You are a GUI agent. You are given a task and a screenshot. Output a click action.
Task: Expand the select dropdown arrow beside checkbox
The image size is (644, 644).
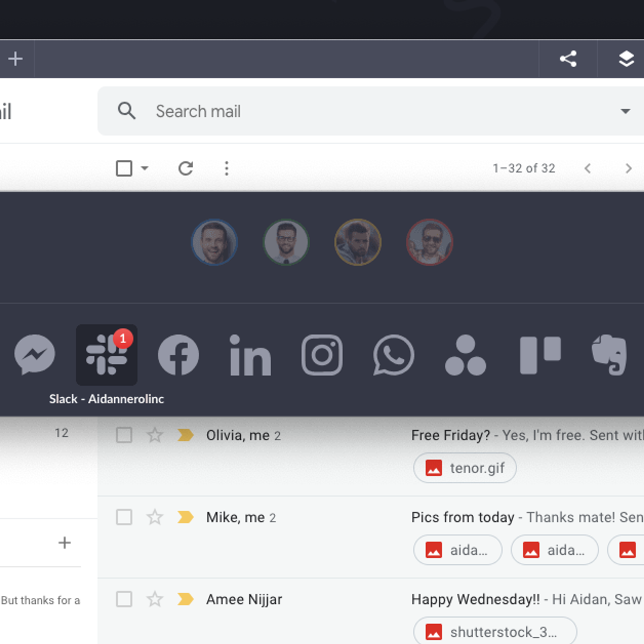pos(144,168)
